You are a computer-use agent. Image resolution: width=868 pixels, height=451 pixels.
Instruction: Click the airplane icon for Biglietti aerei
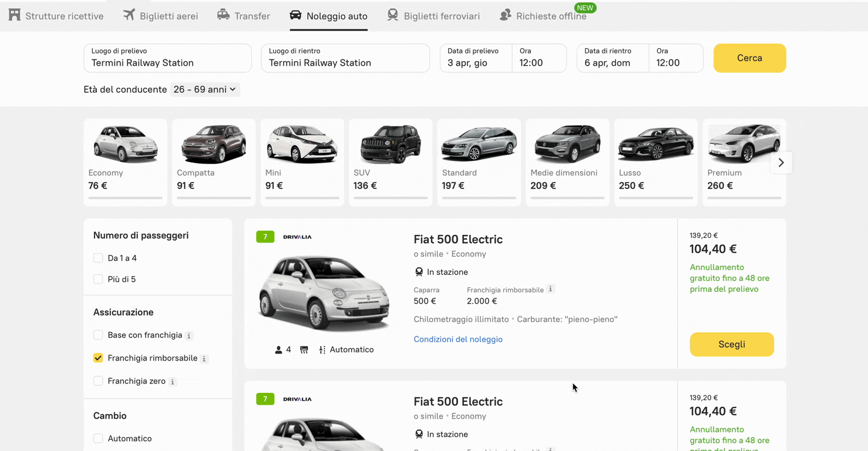[x=129, y=15]
